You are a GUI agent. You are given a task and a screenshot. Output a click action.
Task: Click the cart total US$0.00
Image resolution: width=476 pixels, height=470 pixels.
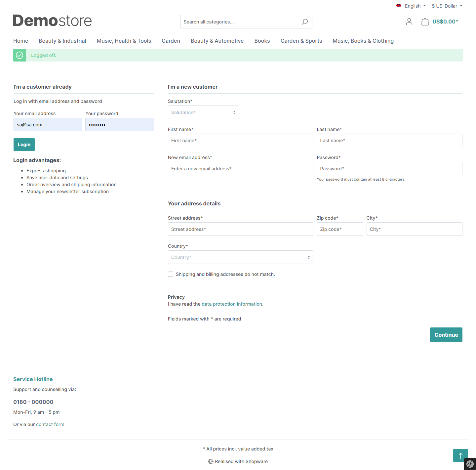[445, 22]
